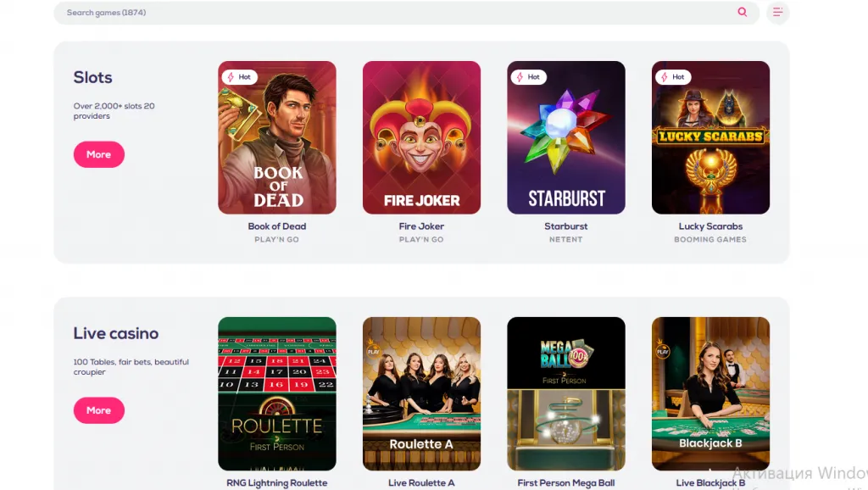Screen dimensions: 868x490
Task: Click the Live Roulette A title link
Action: pyautogui.click(x=421, y=483)
